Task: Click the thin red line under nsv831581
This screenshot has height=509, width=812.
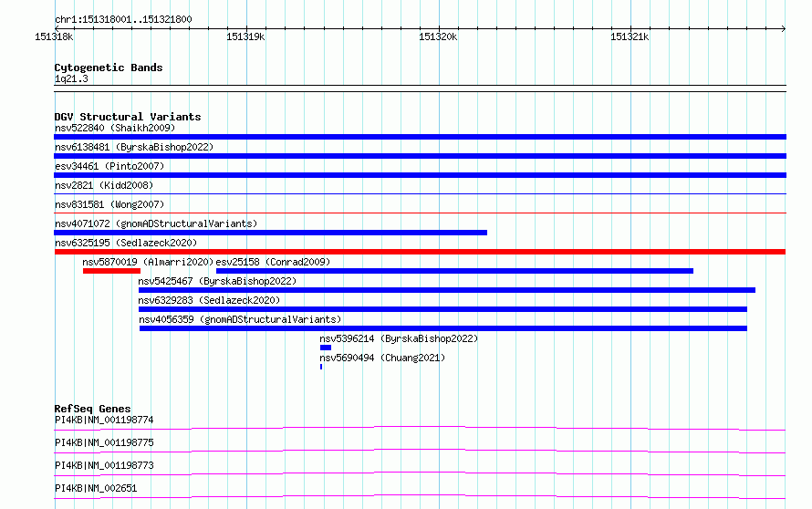Action: click(420, 213)
